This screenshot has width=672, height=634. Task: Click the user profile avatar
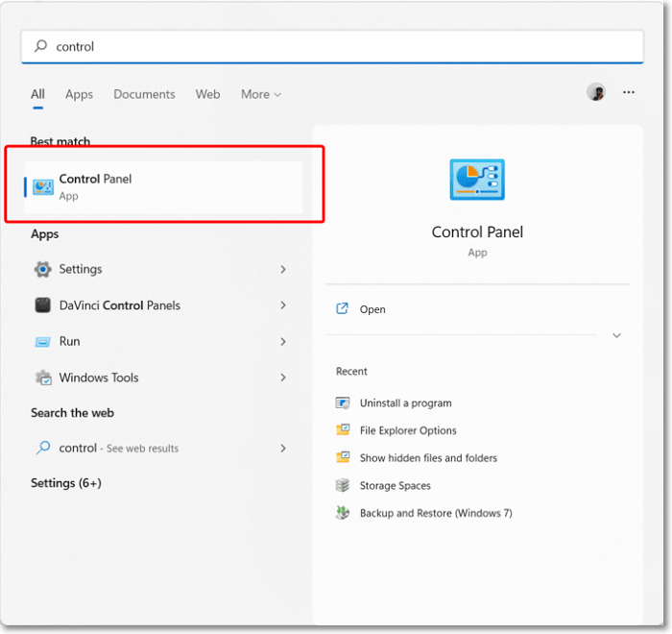pyautogui.click(x=596, y=92)
